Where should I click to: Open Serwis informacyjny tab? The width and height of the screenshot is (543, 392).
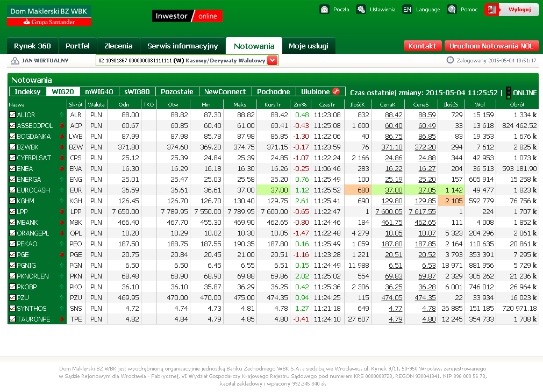(x=182, y=46)
